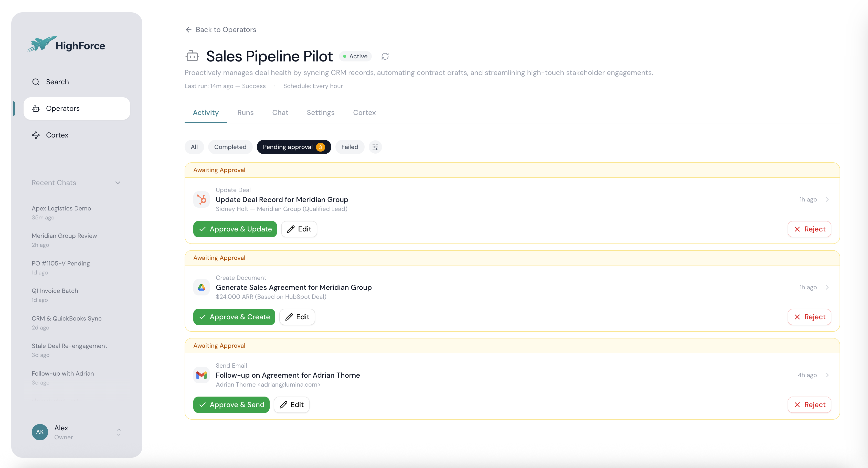
Task: Collapse the Recent Chats section
Action: (118, 183)
